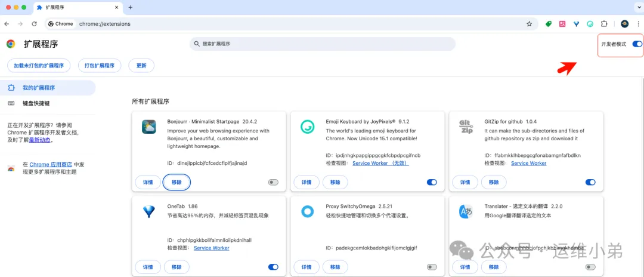
Task: Open 详情 for Translater extension
Action: [465, 267]
